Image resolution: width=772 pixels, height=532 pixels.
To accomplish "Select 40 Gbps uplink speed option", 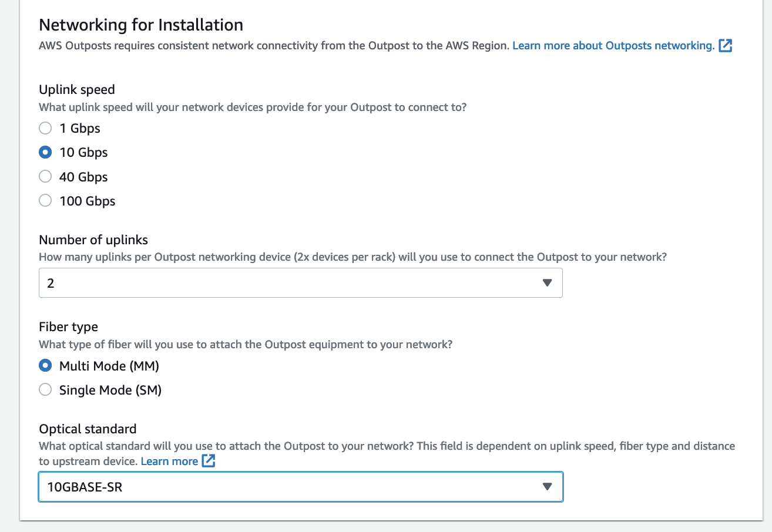I will coord(45,176).
